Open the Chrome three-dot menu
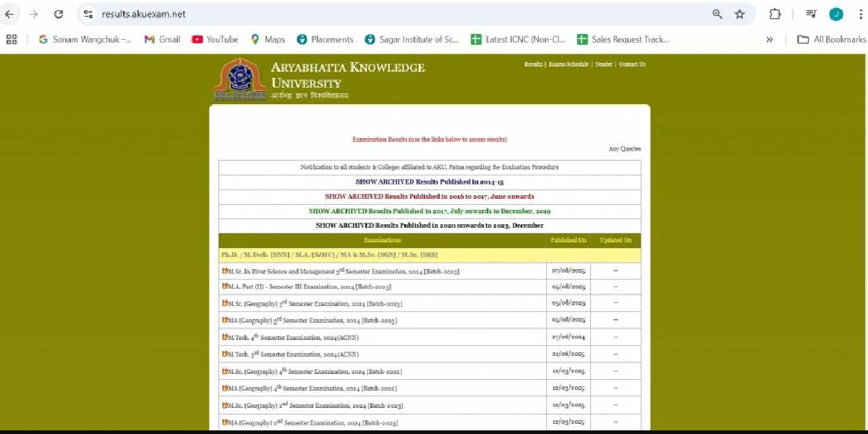 [860, 14]
